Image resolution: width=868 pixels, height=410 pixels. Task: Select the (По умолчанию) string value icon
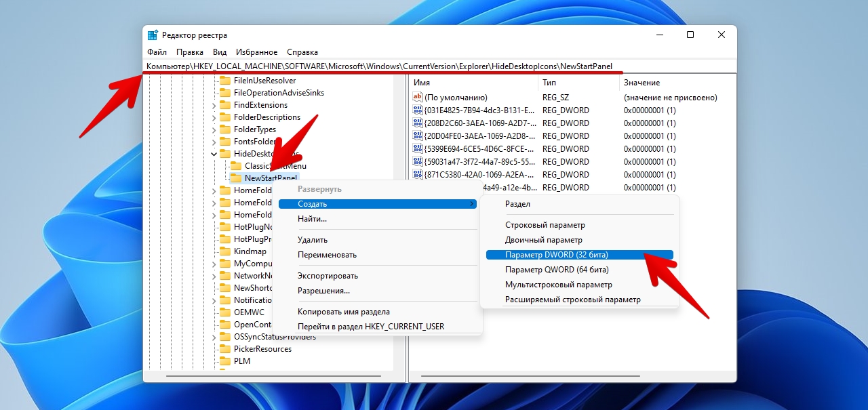point(418,98)
